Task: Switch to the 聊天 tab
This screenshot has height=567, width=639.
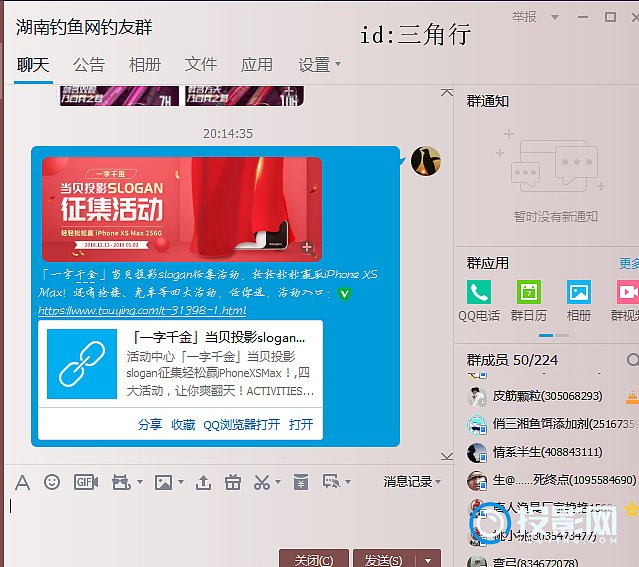Action: click(33, 64)
